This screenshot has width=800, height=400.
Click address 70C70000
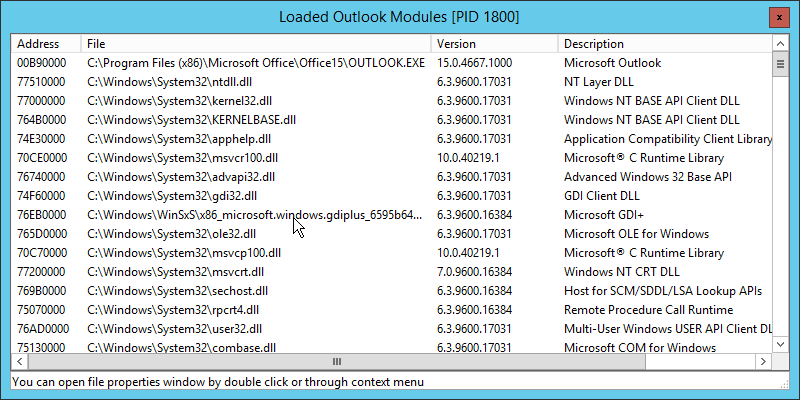coord(42,253)
